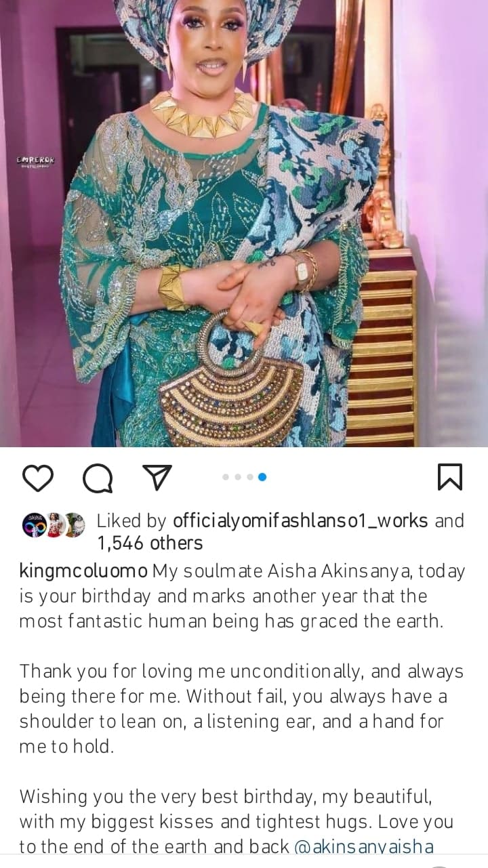The width and height of the screenshot is (488, 868).
Task: Open comments with speech bubble icon
Action: pos(98,478)
